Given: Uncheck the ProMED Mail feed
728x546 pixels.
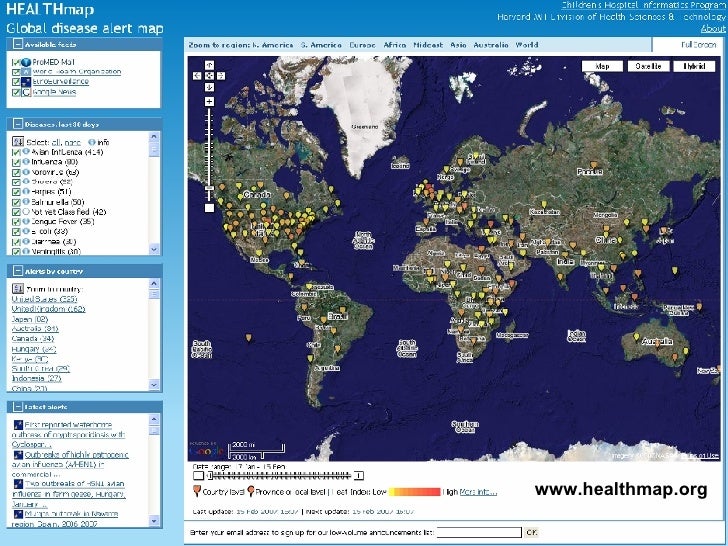Looking at the screenshot, I should (x=16, y=62).
